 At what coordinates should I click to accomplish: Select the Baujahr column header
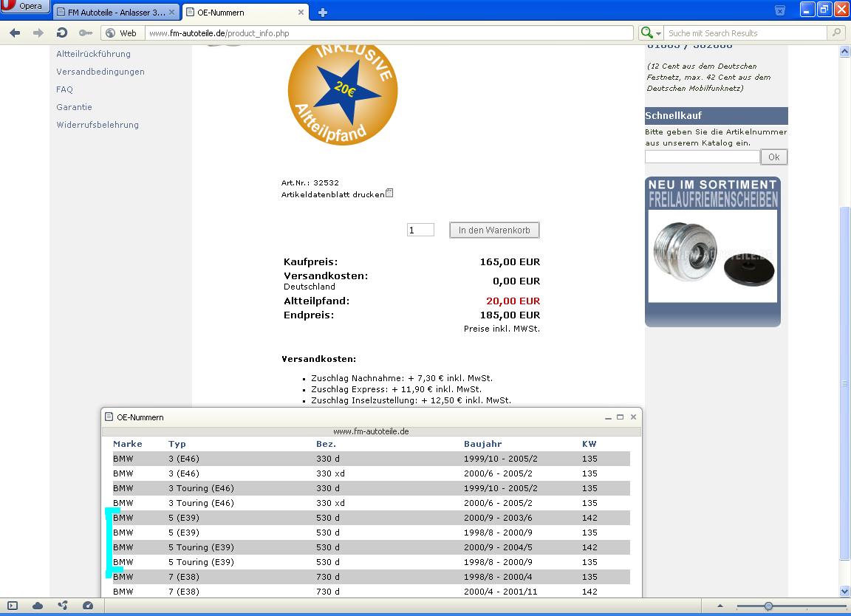(x=483, y=444)
